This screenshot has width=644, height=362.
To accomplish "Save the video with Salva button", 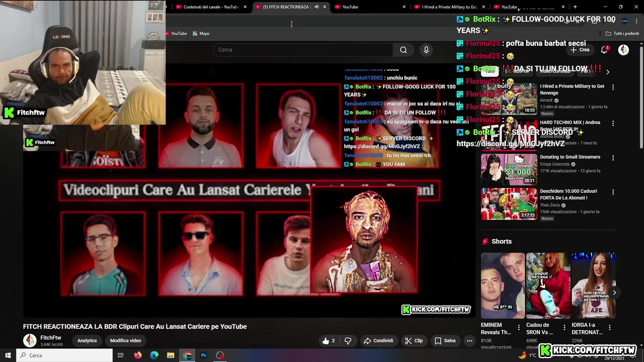I will [x=445, y=341].
